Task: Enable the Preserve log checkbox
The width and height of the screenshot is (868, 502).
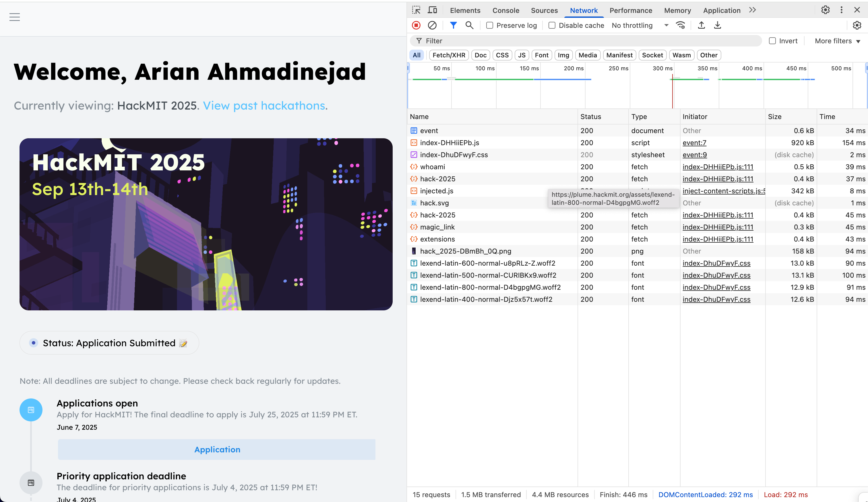Action: pos(489,25)
